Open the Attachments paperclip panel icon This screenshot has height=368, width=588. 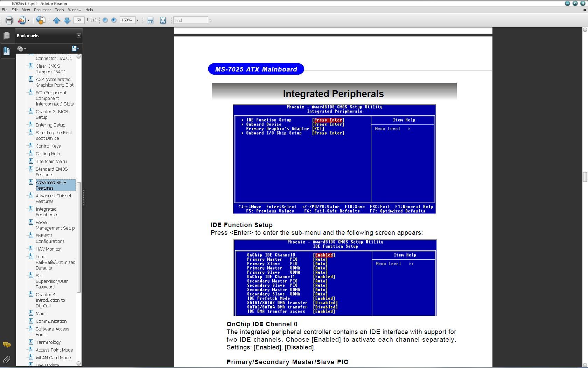point(6,359)
